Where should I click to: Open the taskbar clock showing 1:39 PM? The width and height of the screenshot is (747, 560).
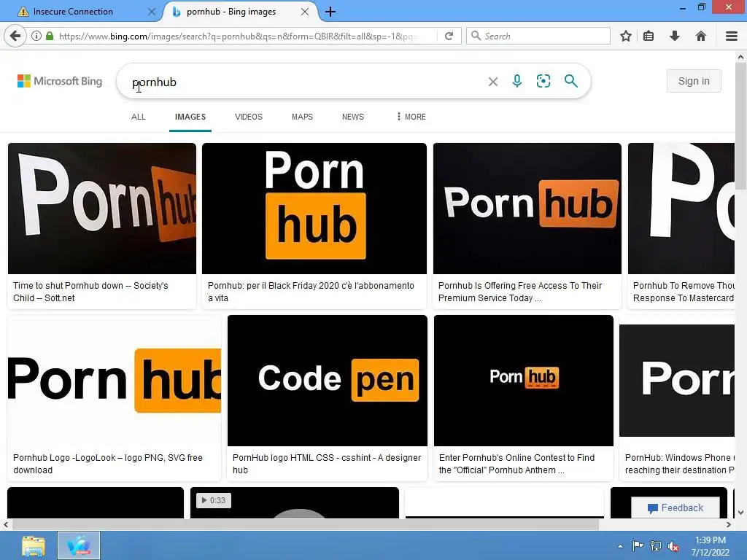pos(711,546)
